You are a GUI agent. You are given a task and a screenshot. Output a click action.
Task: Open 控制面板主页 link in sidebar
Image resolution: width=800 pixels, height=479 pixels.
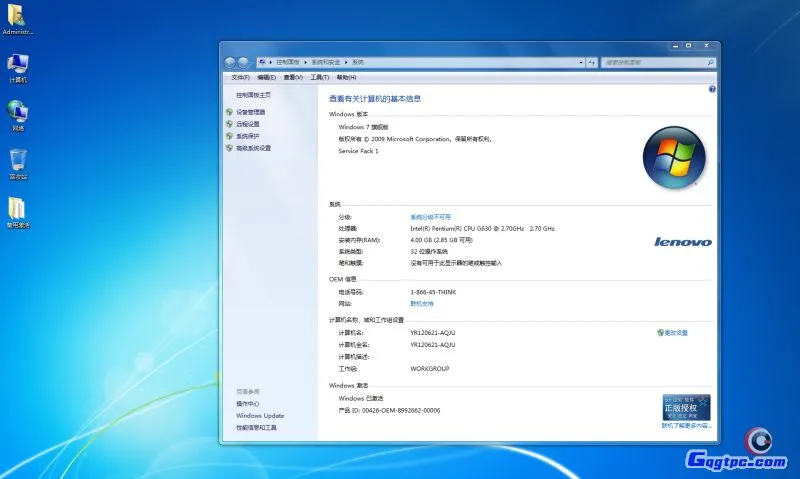(253, 95)
